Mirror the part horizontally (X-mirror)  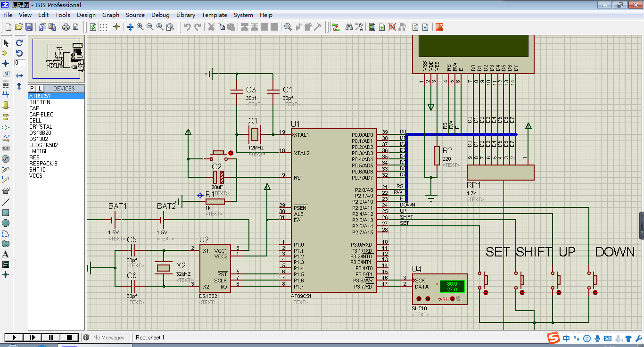click(19, 75)
